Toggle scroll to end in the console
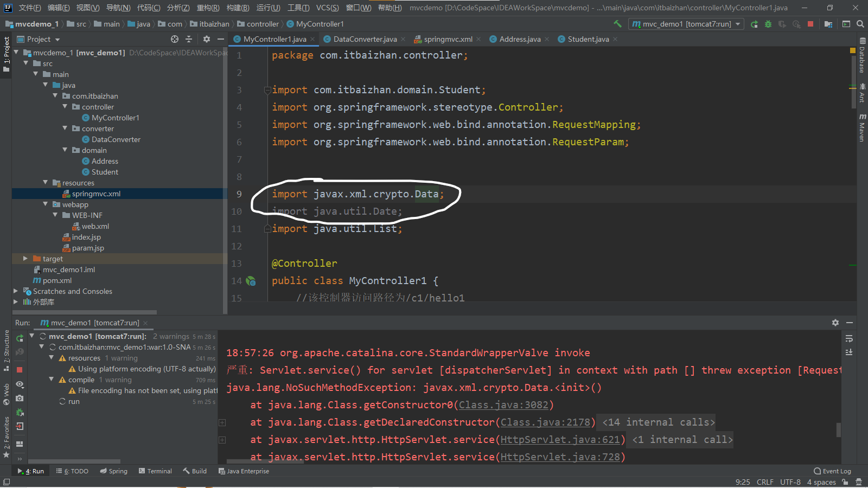 click(849, 352)
